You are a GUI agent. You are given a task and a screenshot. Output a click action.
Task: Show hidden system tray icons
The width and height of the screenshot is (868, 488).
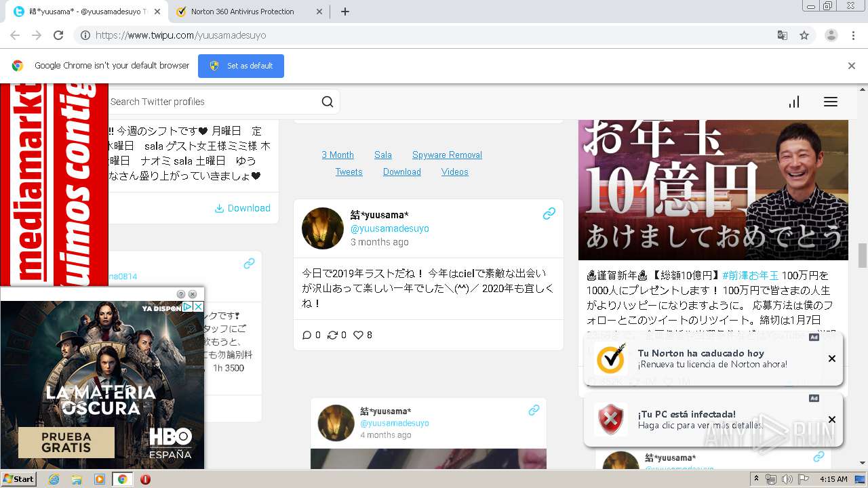click(756, 479)
